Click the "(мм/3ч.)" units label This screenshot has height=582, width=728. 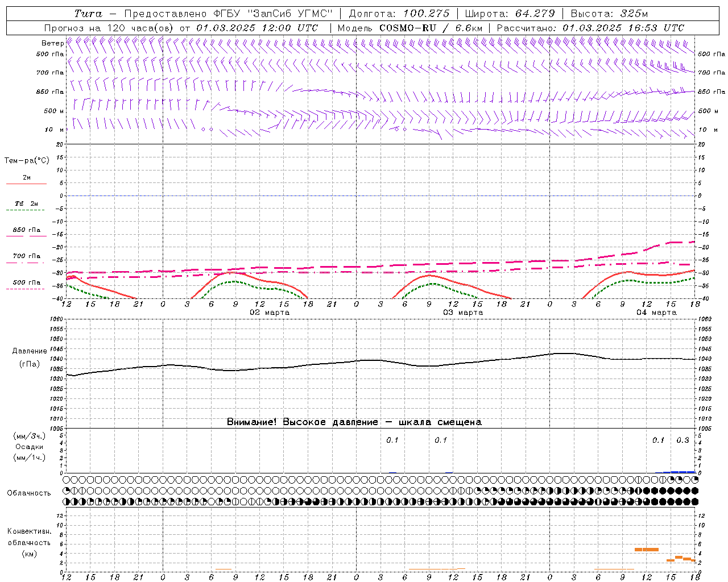tap(30, 436)
